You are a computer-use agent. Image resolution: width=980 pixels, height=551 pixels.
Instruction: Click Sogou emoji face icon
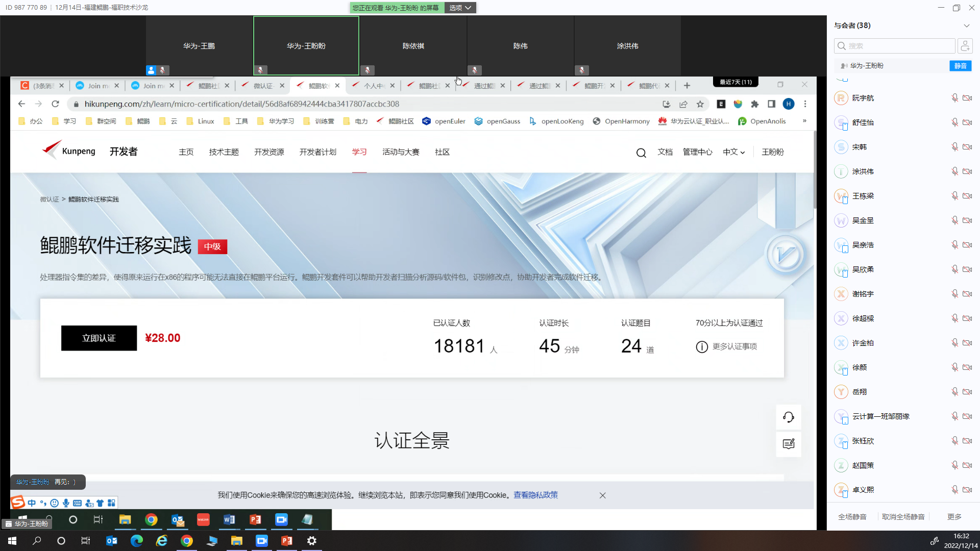pyautogui.click(x=55, y=503)
